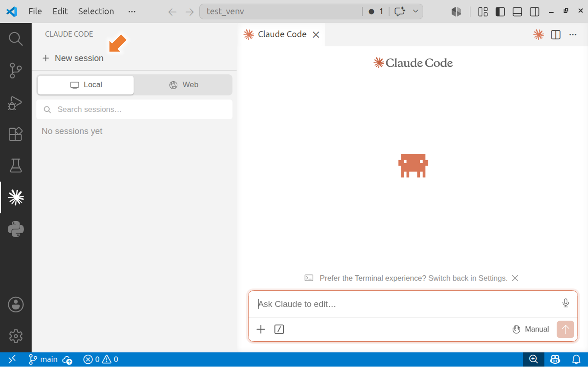The height and width of the screenshot is (367, 588).
Task: Expand the chat dropdown chevron
Action: coord(415,12)
